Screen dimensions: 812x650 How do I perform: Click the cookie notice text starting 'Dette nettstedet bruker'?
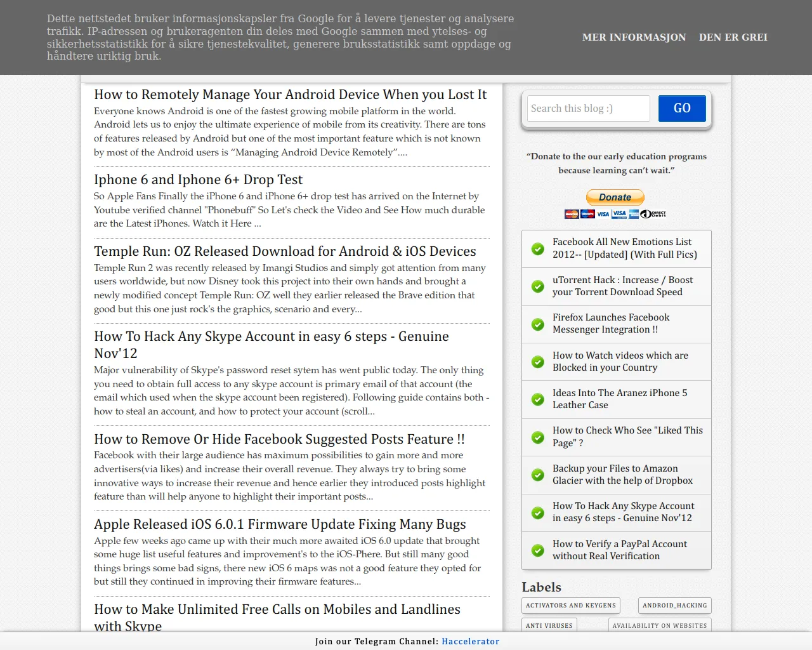pyautogui.click(x=280, y=37)
